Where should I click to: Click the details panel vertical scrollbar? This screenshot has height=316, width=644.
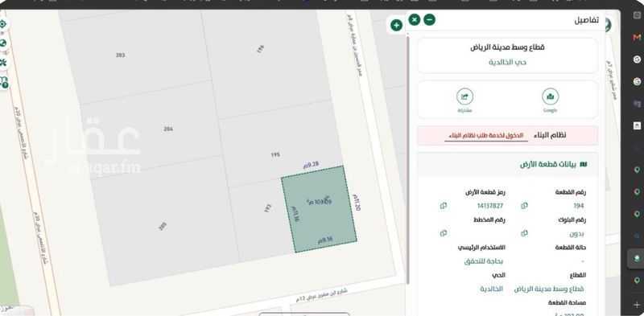pos(407,160)
